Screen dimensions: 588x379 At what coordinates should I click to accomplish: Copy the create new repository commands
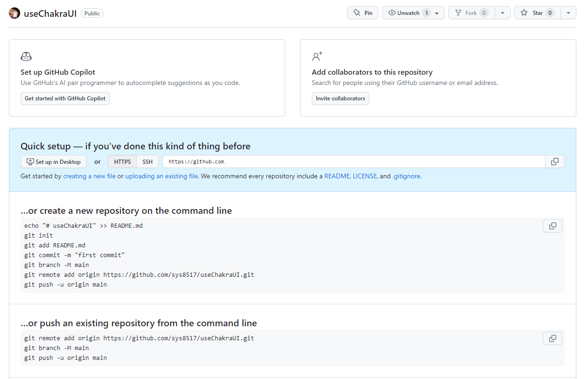553,226
